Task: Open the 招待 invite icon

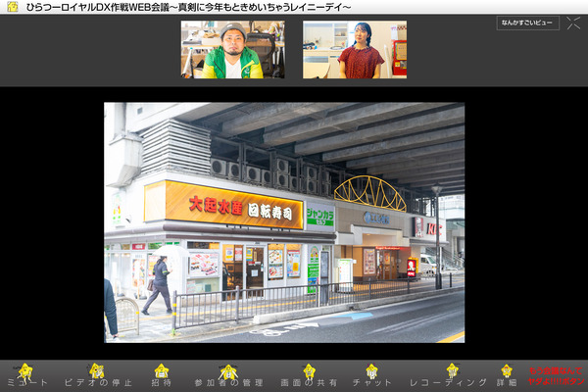Action: click(x=162, y=369)
